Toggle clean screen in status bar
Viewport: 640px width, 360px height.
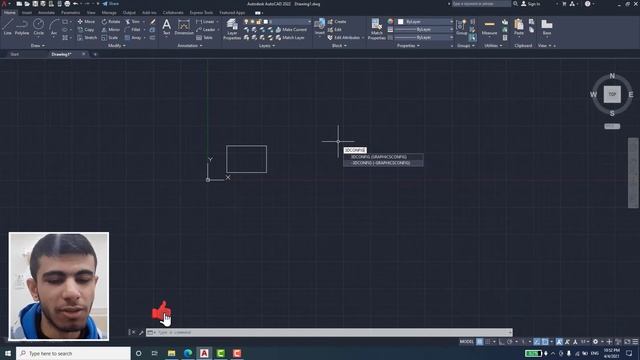(x=627, y=342)
